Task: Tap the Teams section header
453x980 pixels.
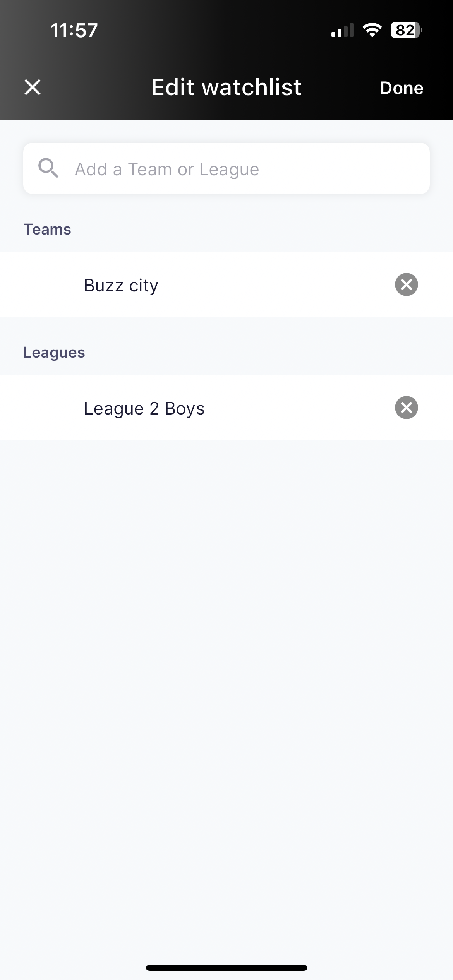Action: click(x=47, y=229)
